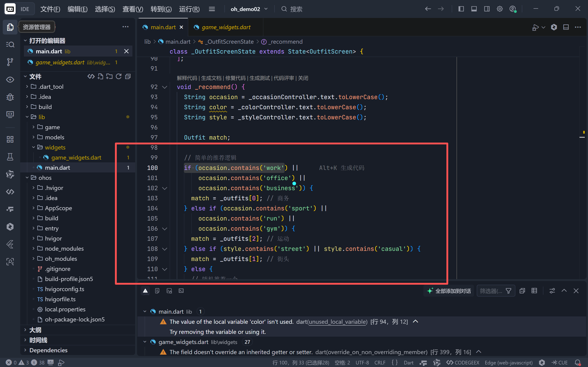This screenshot has width=588, height=367.
Task: Toggle the bottom panel layout button
Action: (474, 9)
